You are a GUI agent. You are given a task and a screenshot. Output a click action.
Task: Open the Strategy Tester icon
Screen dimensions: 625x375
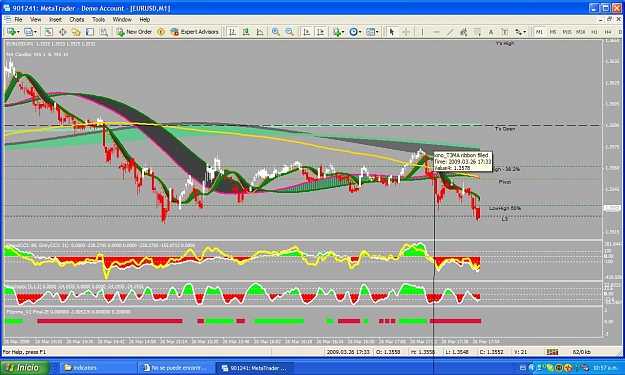pyautogui.click(x=104, y=31)
